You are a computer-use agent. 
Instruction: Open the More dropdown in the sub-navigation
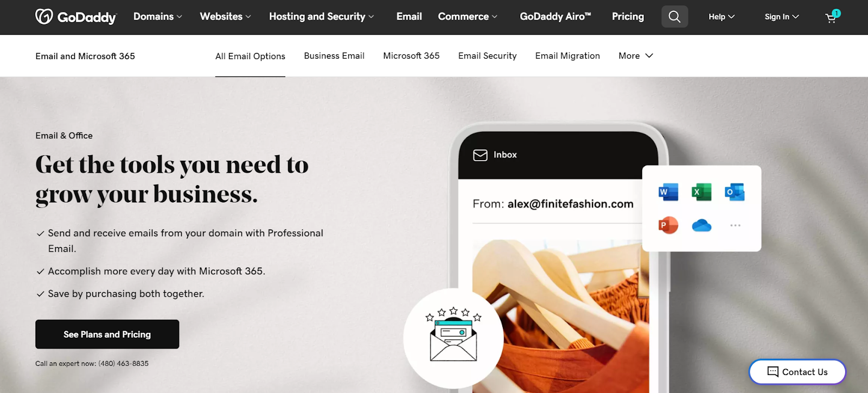tap(636, 56)
